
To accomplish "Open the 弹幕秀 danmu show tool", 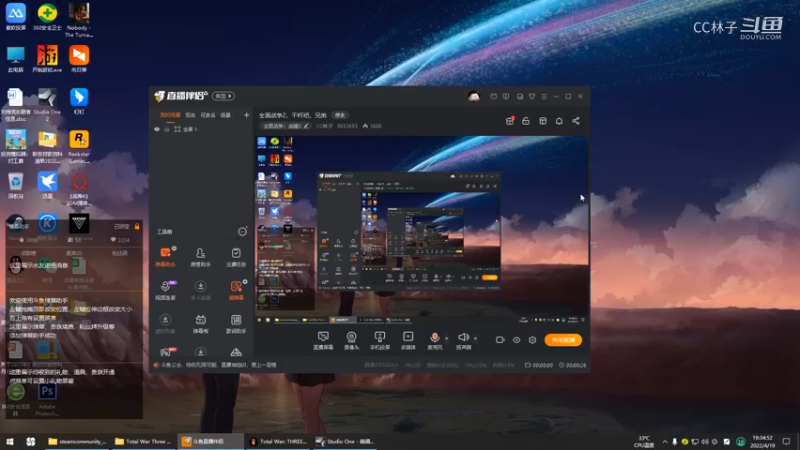I will tap(201, 324).
